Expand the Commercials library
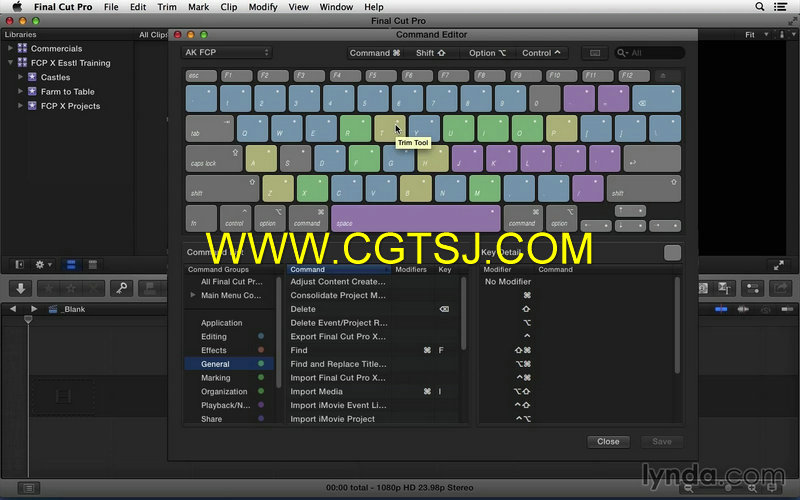This screenshot has width=800, height=500. tap(10, 48)
